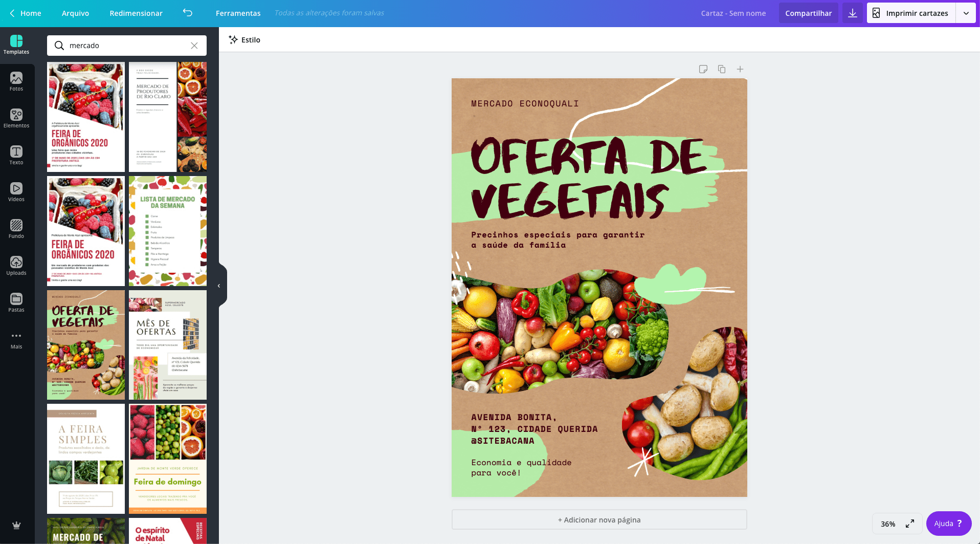This screenshot has width=980, height=544.
Task: Click the Imprimir cartazes button
Action: tap(911, 13)
